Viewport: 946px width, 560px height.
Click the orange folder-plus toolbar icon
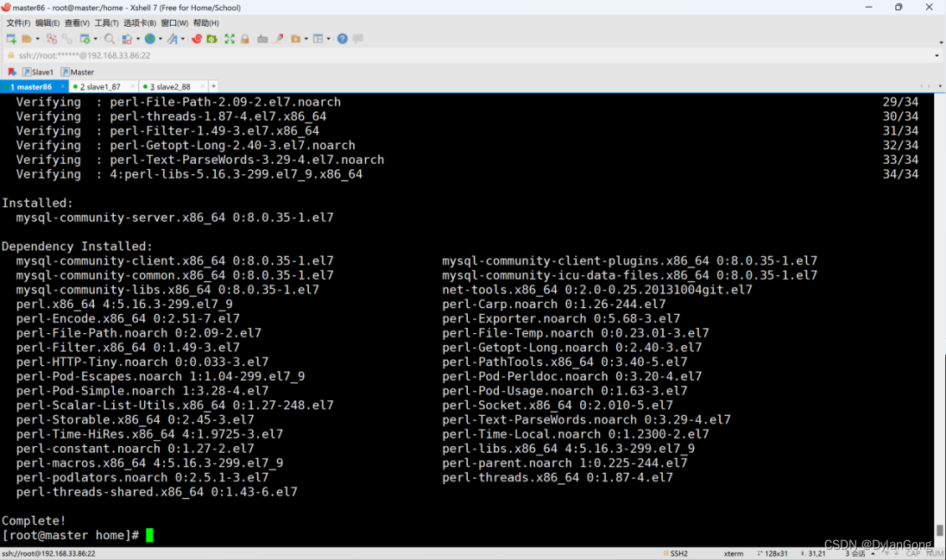[x=295, y=39]
